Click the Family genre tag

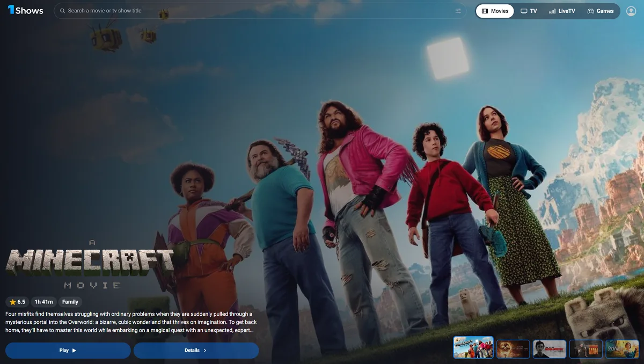click(70, 302)
